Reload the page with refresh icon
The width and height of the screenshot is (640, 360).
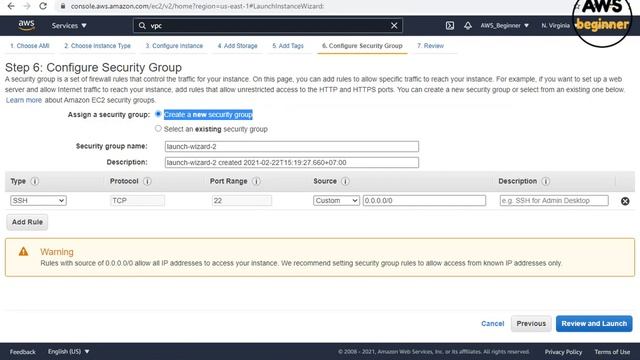tap(43, 6)
